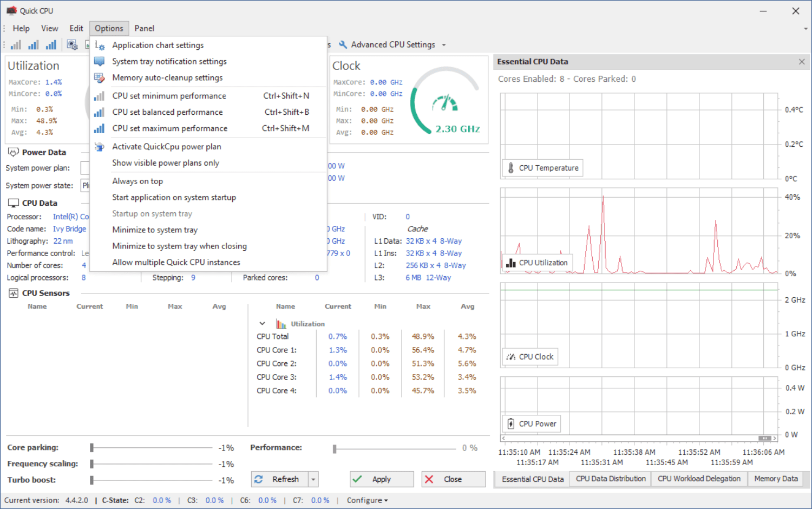This screenshot has height=509, width=812.
Task: Click the "CPU Total" sensor row name
Action: point(273,337)
